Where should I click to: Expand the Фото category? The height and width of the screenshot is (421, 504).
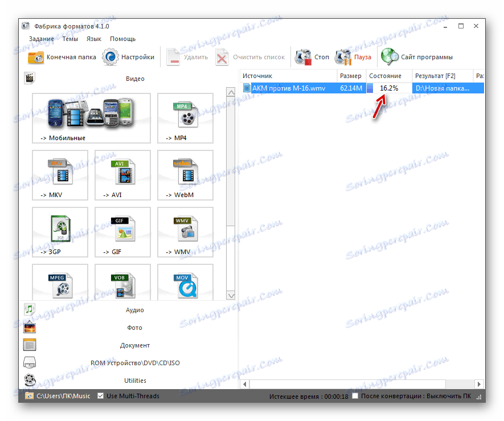point(134,328)
